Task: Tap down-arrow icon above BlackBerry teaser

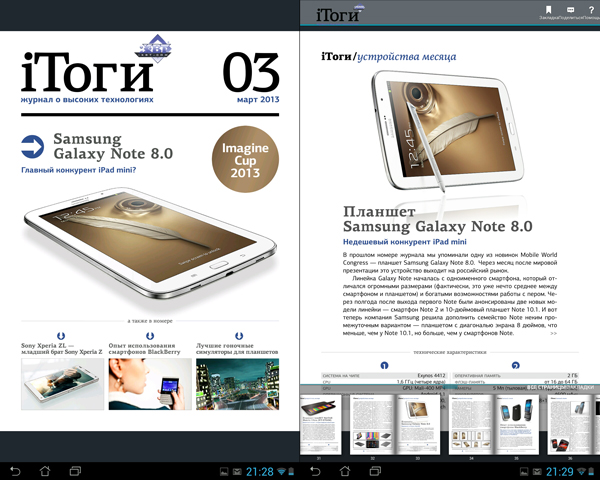Action: [150, 336]
